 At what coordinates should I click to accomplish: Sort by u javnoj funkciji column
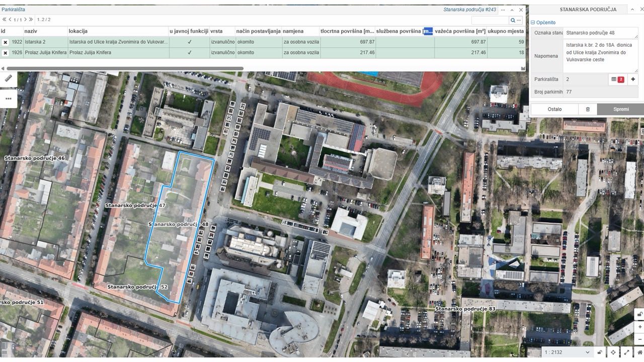click(x=189, y=31)
